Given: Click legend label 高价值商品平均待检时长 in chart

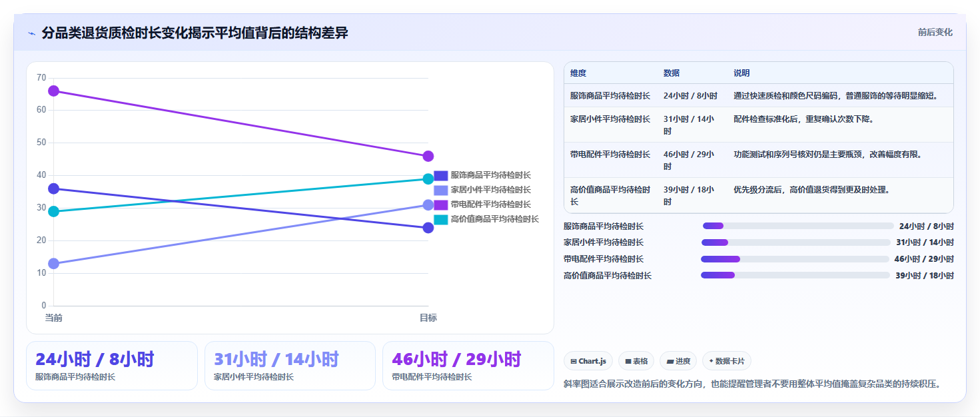Looking at the screenshot, I should [x=495, y=219].
